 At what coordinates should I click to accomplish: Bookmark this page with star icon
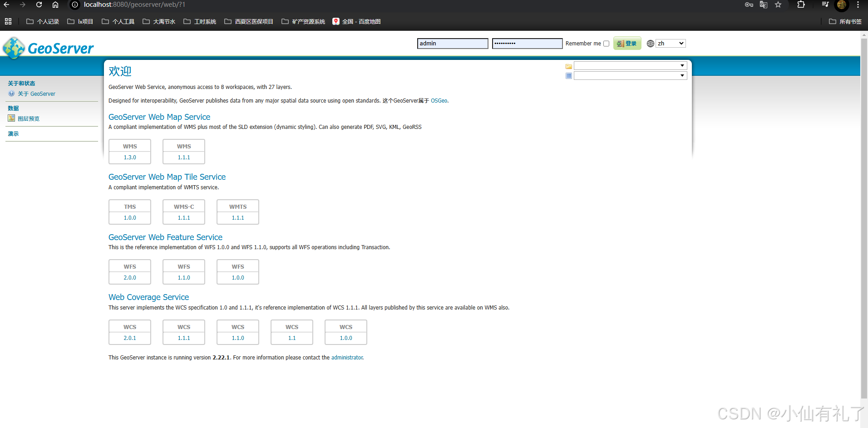pos(778,5)
